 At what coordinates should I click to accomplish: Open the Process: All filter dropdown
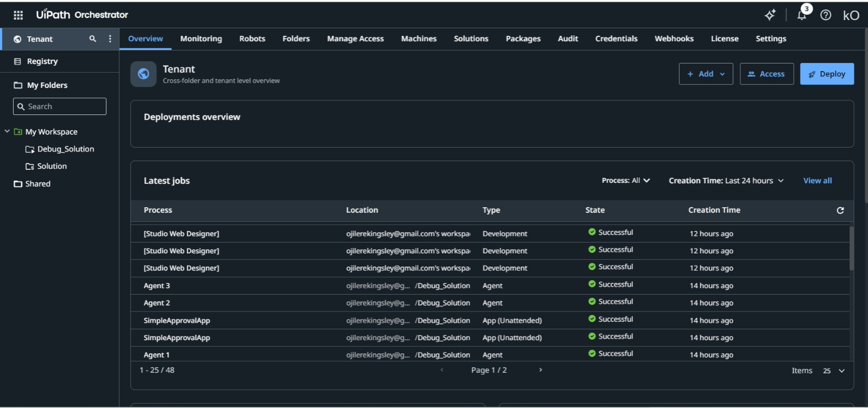[626, 181]
